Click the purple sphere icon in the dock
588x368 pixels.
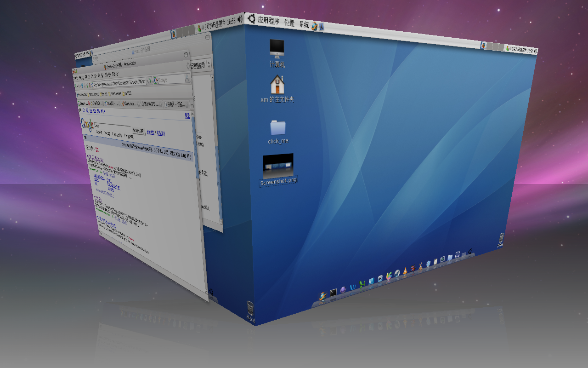pyautogui.click(x=344, y=290)
